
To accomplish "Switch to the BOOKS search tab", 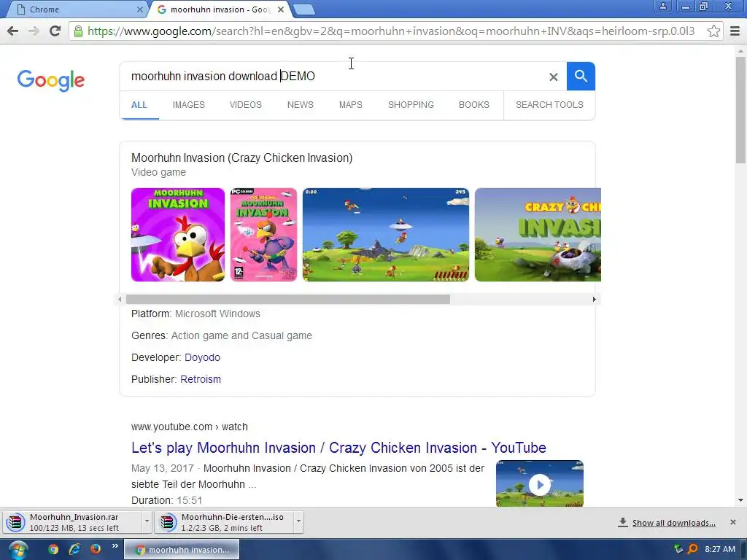I will (474, 105).
